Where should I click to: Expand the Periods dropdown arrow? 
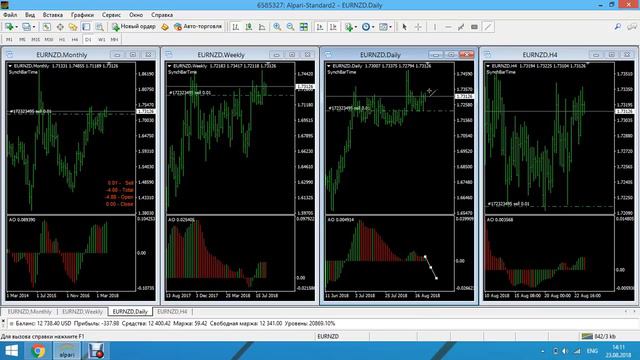click(373, 27)
